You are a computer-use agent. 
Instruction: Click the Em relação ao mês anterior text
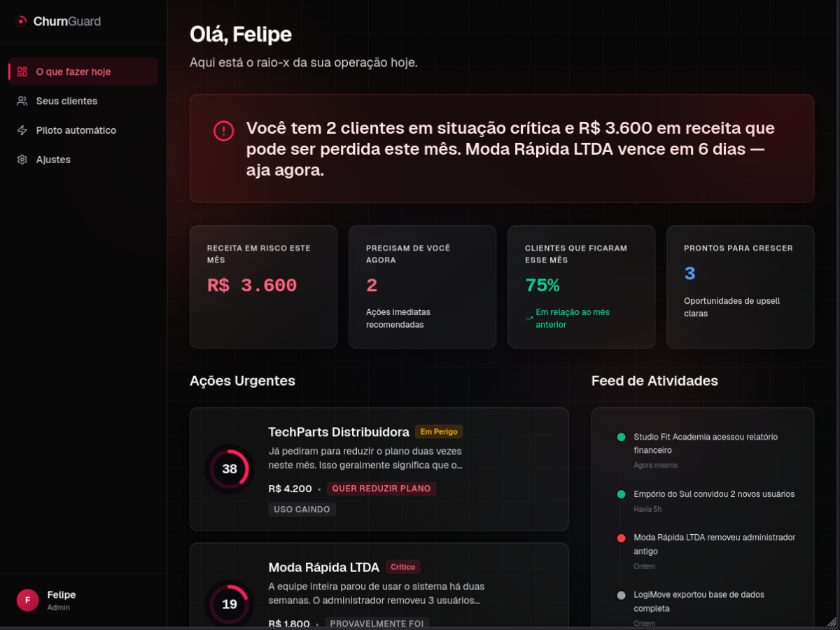pyautogui.click(x=573, y=318)
